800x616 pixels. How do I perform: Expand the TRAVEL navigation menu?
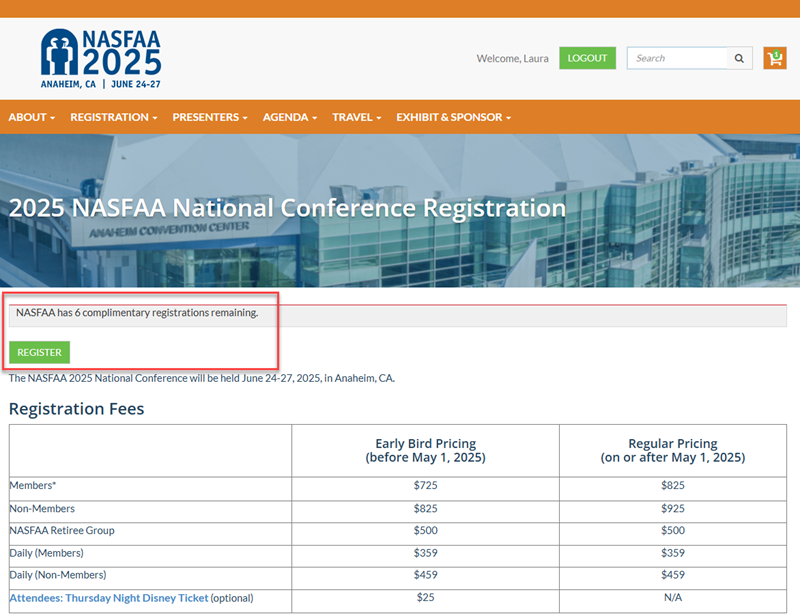pos(357,117)
